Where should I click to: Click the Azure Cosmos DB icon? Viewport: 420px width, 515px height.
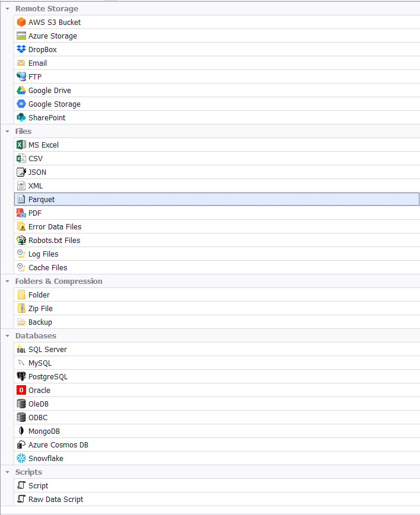pyautogui.click(x=21, y=444)
